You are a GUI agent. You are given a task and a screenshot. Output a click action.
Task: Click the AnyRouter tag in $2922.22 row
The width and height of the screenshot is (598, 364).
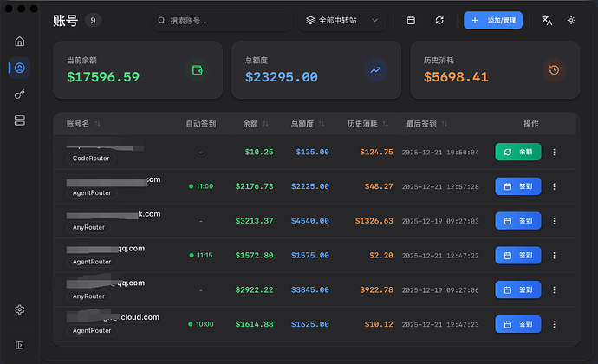coord(88,296)
